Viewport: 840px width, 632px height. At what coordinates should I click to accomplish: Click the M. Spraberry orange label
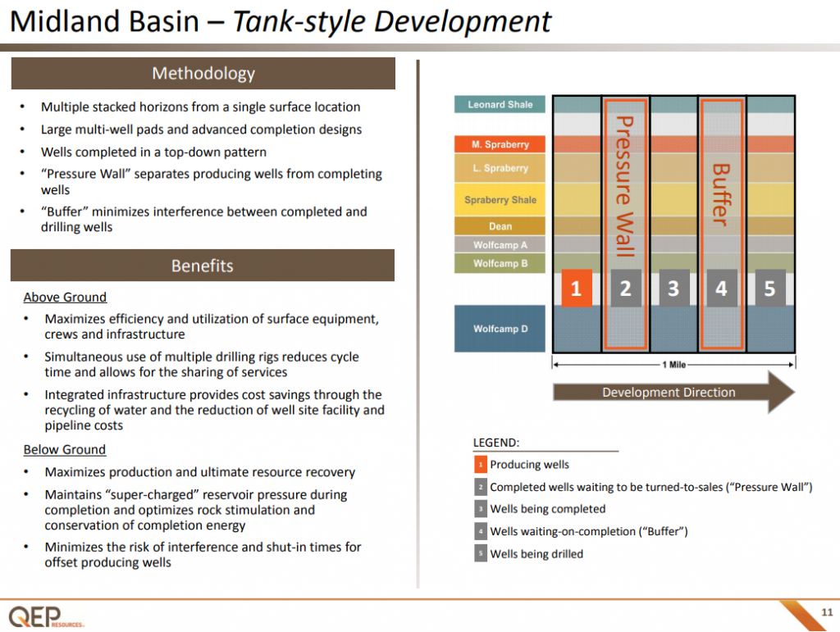pos(500,144)
